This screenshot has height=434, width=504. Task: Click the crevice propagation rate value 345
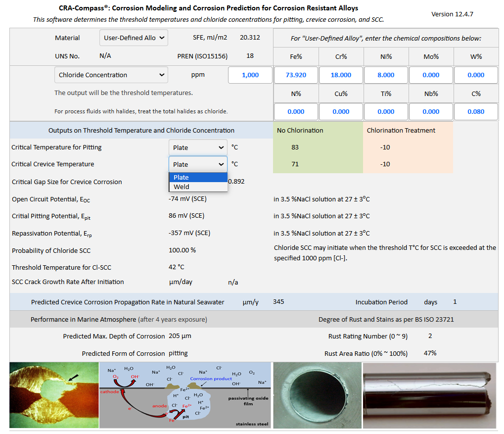coord(278,302)
